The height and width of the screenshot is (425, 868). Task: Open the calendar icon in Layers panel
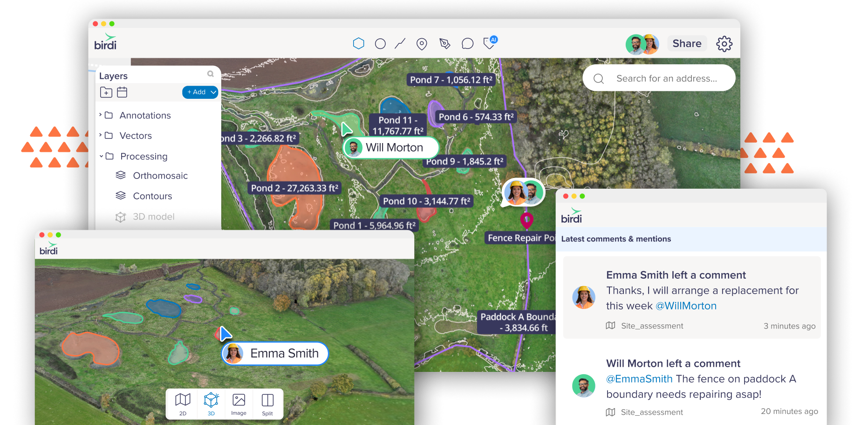tap(122, 92)
